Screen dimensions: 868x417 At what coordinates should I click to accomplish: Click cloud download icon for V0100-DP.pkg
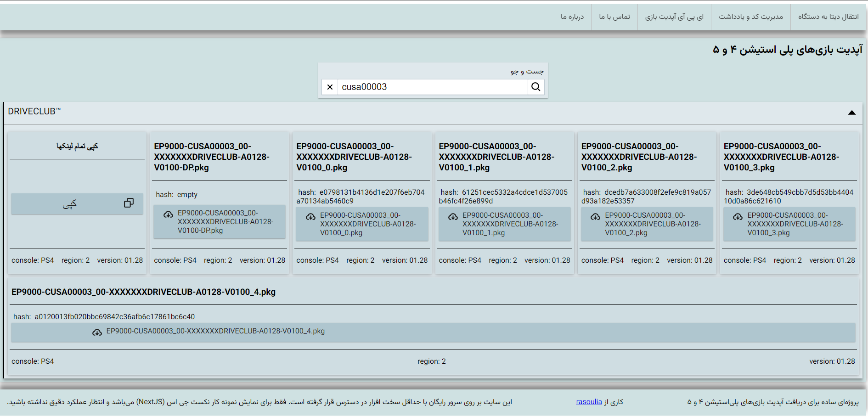coord(168,214)
